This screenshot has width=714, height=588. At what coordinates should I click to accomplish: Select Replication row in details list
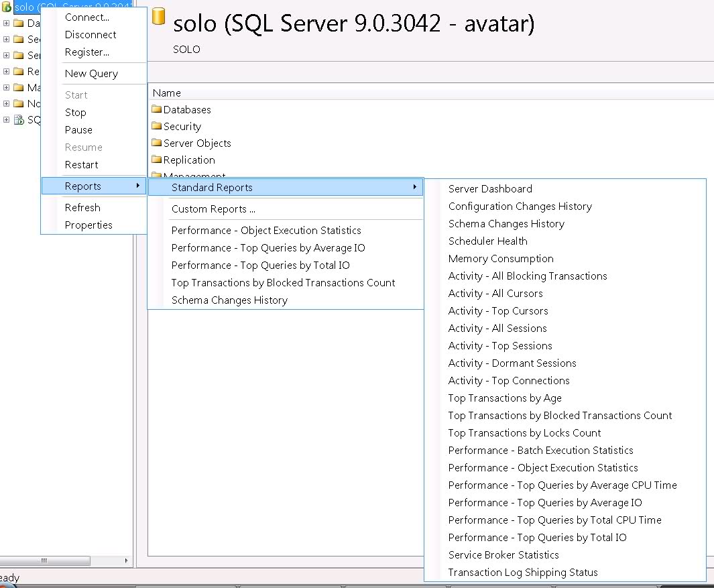pyautogui.click(x=183, y=160)
